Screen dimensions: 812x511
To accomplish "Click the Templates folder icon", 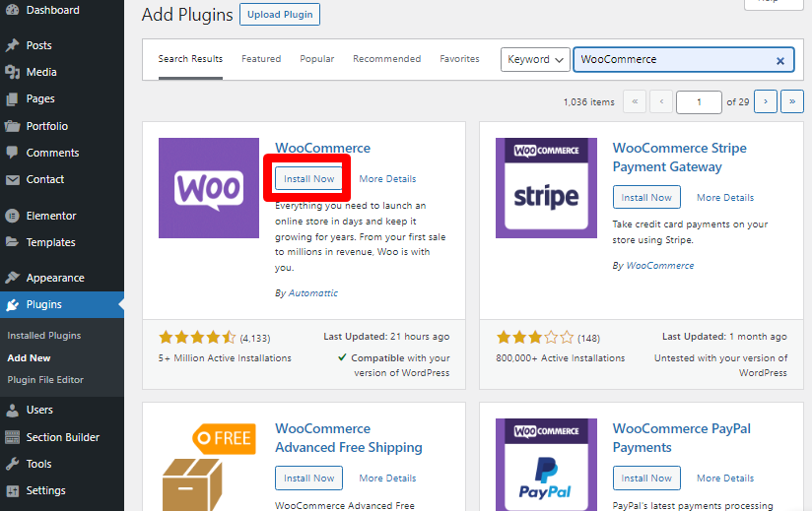I will click(12, 242).
